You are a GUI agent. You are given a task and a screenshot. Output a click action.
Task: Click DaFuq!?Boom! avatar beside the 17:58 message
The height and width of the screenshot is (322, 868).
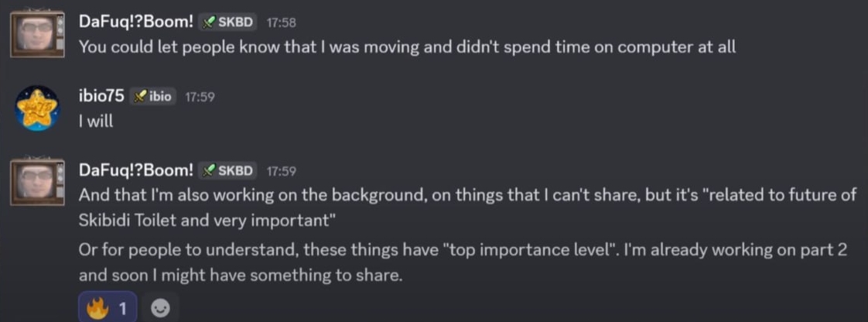point(36,33)
